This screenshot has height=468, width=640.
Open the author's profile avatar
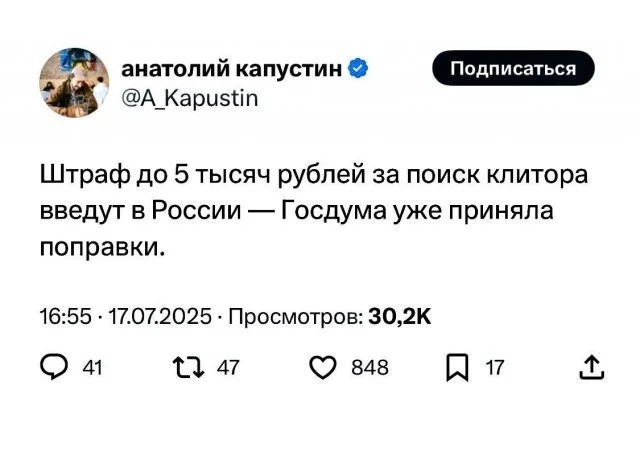(75, 81)
